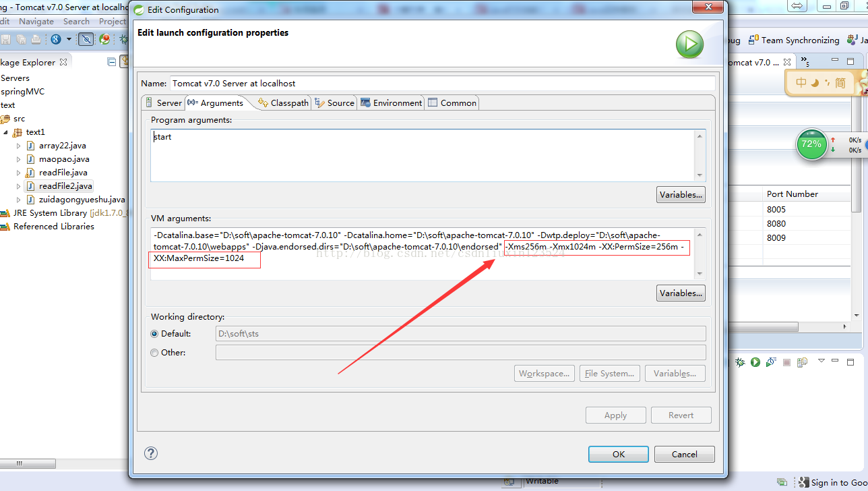868x491 pixels.
Task: Switch to the Server tab
Action: coord(163,103)
